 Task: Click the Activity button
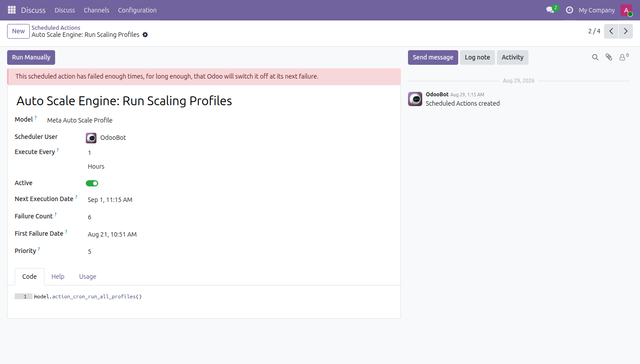click(x=512, y=57)
